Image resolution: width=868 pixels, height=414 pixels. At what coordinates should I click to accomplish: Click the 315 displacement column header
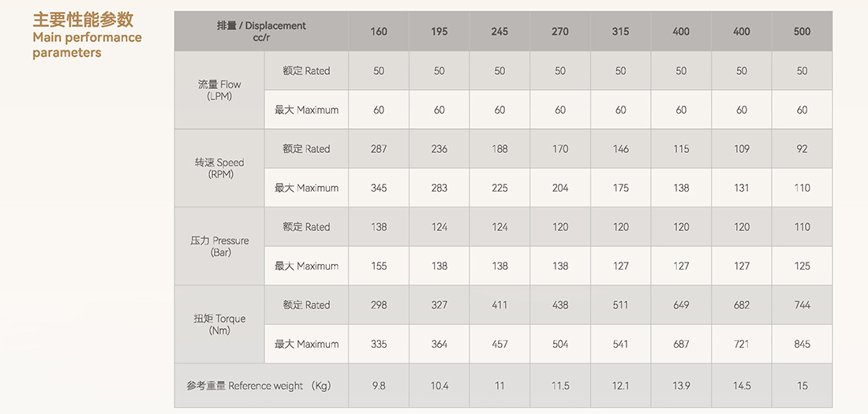620,32
